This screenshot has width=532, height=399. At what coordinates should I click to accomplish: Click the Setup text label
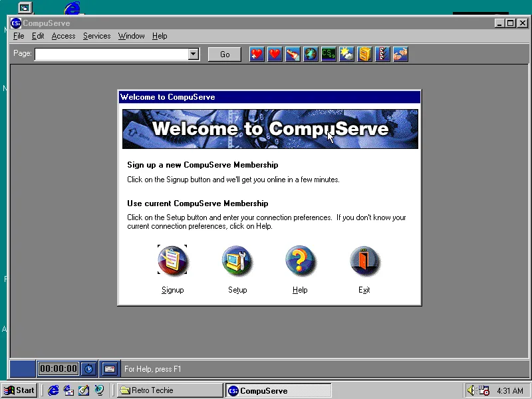point(237,290)
